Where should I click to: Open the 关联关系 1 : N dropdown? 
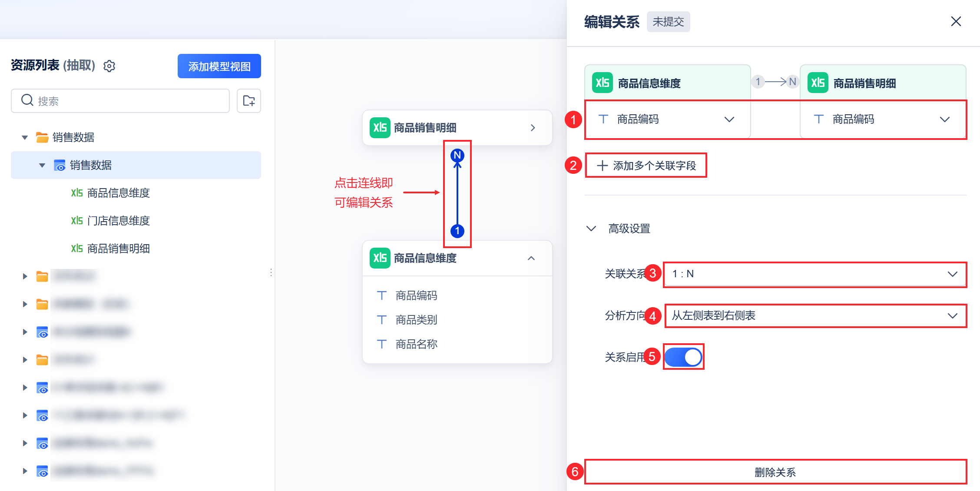pos(814,274)
